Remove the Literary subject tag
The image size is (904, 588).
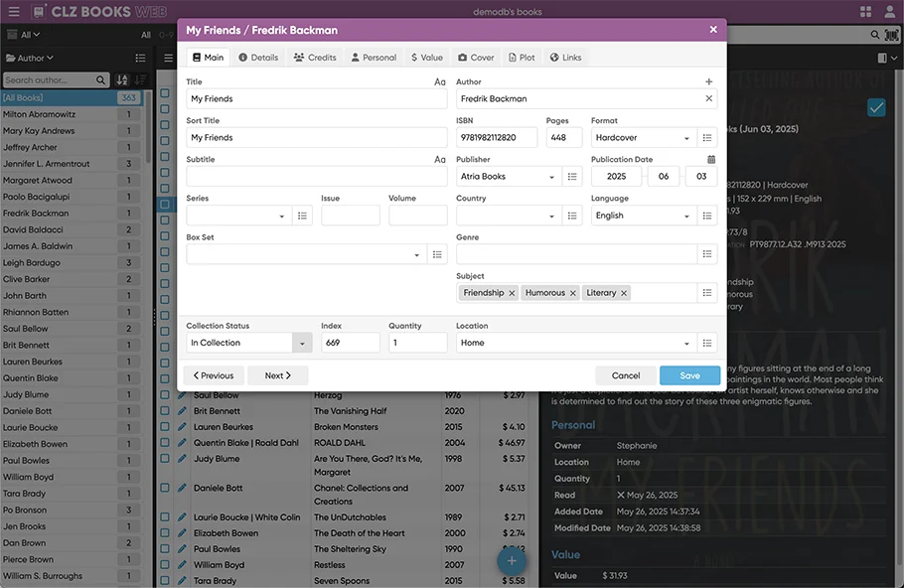point(623,293)
